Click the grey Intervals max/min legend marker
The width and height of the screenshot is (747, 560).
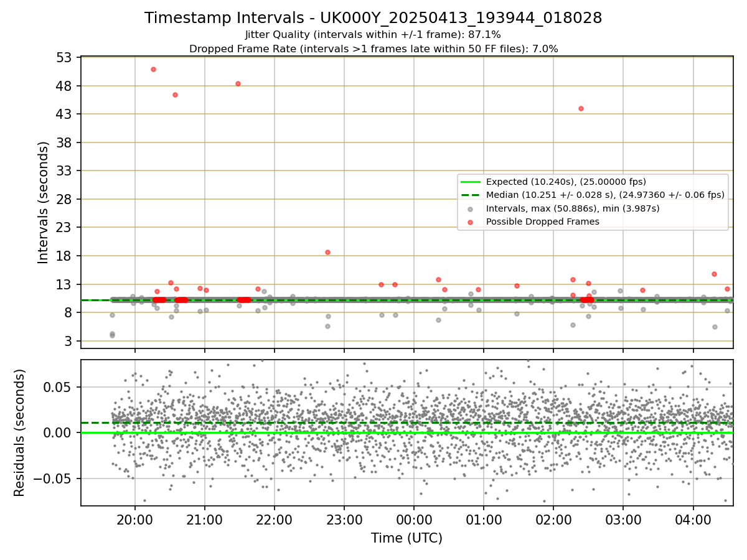click(471, 209)
